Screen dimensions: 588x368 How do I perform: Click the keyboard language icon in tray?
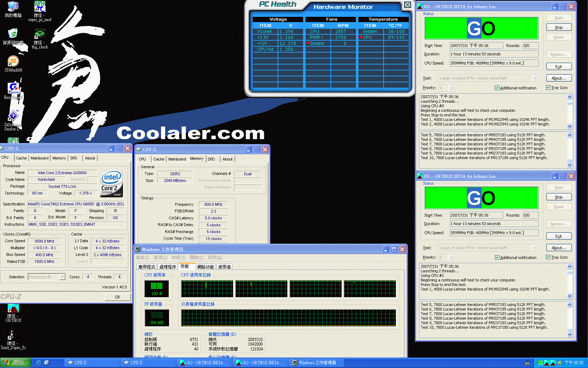[527, 363]
